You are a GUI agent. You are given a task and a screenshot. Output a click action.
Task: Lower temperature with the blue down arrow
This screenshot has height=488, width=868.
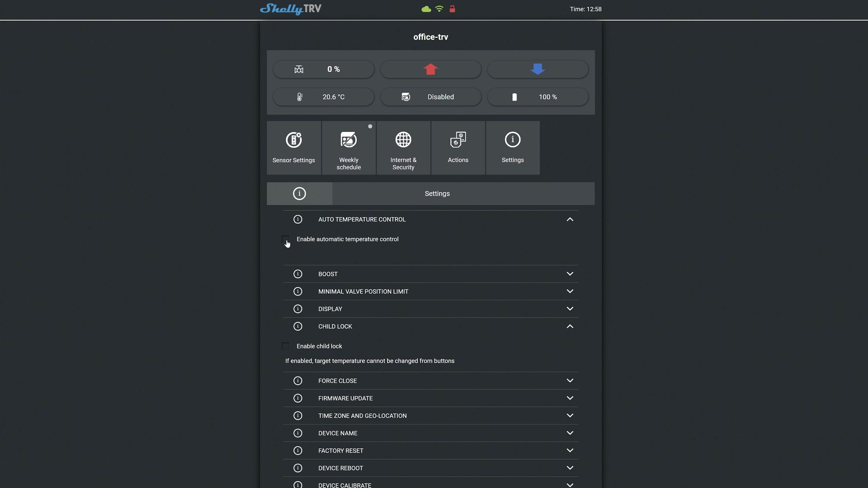538,69
